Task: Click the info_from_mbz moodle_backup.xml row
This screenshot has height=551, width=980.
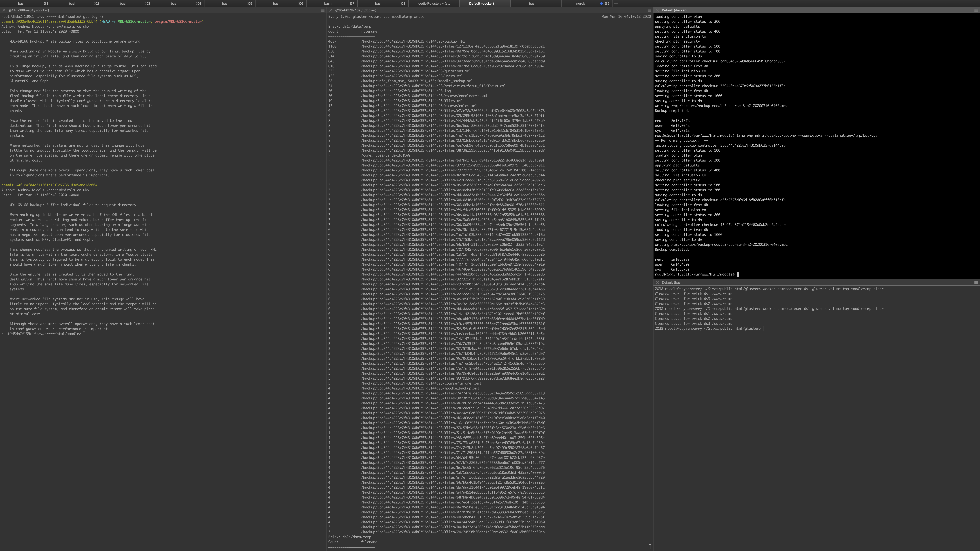Action: coord(401,81)
